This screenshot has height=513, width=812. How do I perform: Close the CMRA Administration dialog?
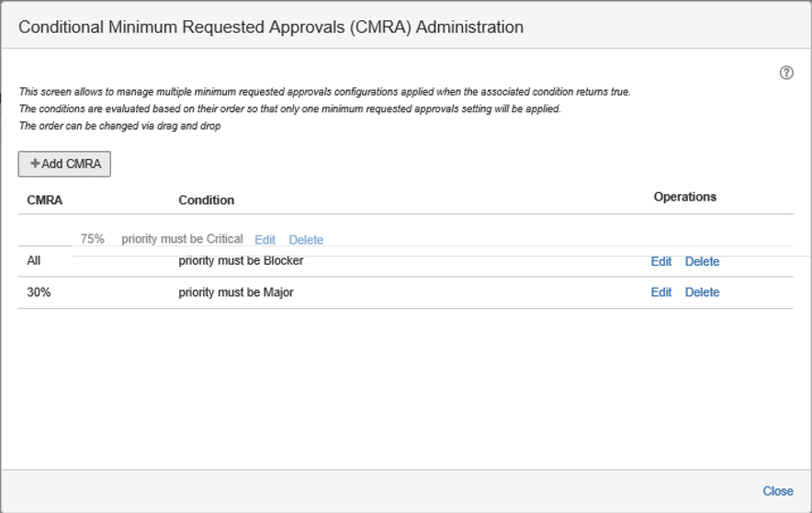777,491
